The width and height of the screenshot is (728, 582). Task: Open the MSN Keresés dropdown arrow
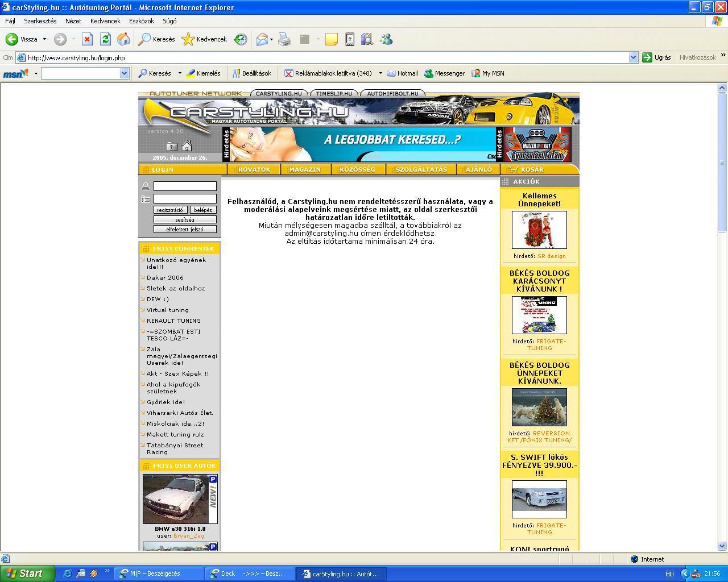pos(180,73)
